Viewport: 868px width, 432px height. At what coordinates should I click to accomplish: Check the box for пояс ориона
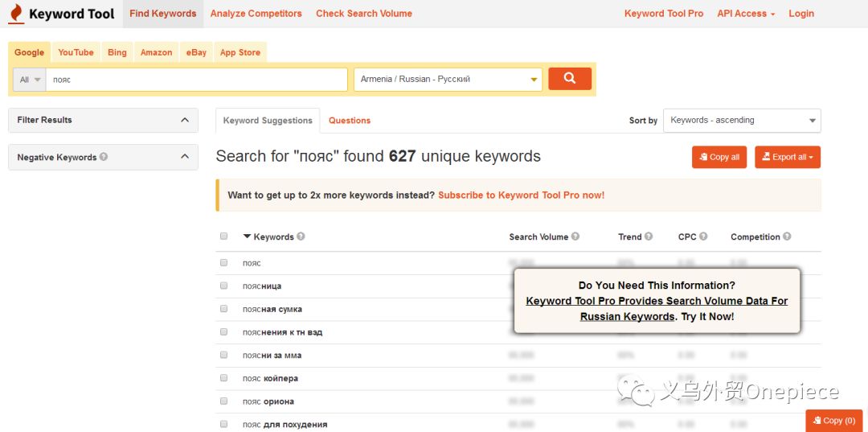223,401
